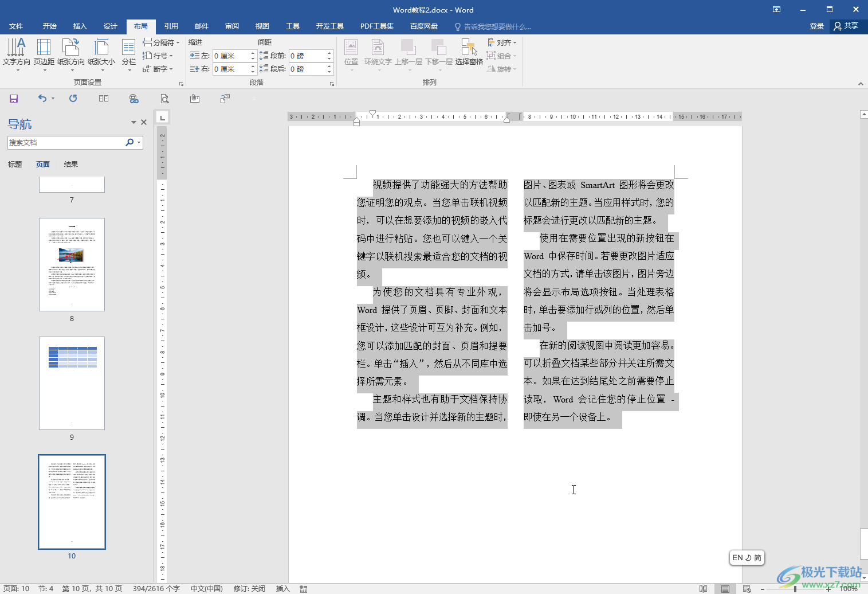Open the Line Numbers (行号) dropdown
868x594 pixels.
pyautogui.click(x=158, y=56)
